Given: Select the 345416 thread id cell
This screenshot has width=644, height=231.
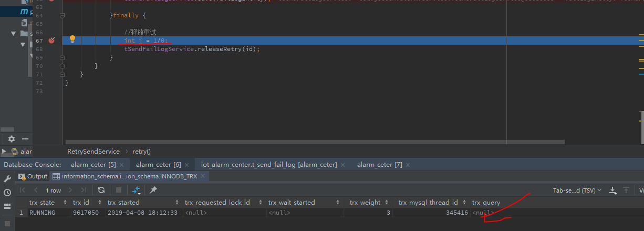Looking at the screenshot, I should pyautogui.click(x=432, y=213).
